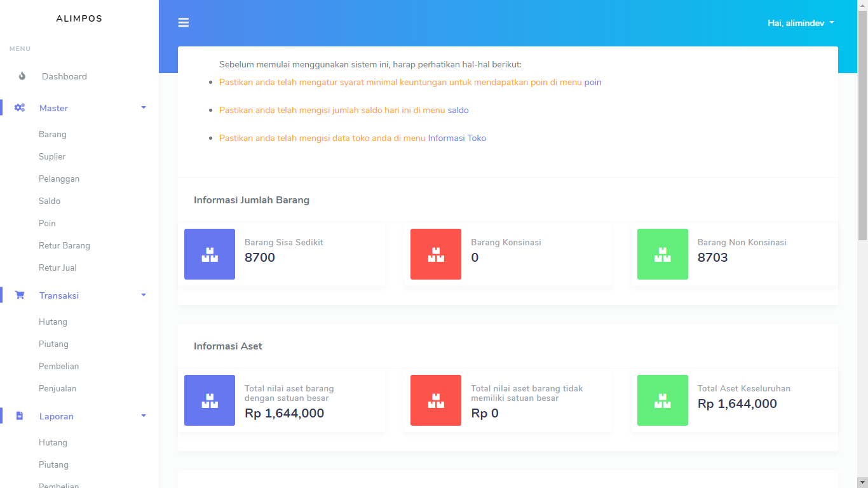Screen dimensions: 868x488
Task: Open Barang under Master menu
Action: tap(53, 135)
